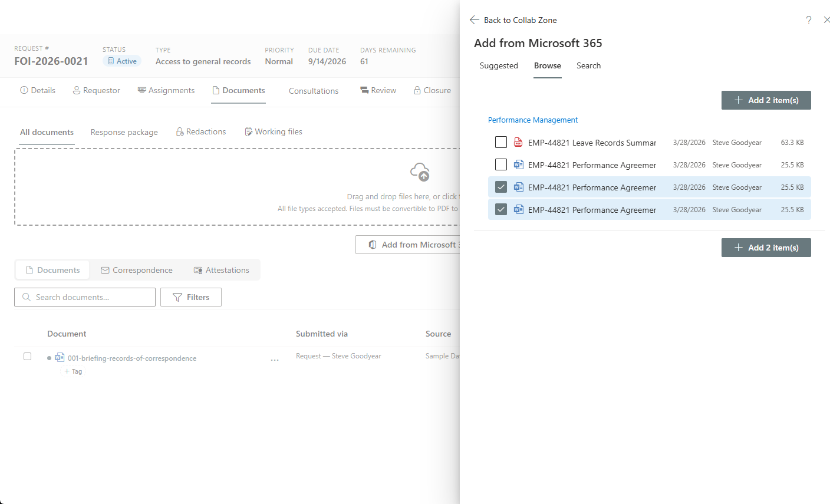Switch to the Browse tab
830x504 pixels.
click(548, 66)
